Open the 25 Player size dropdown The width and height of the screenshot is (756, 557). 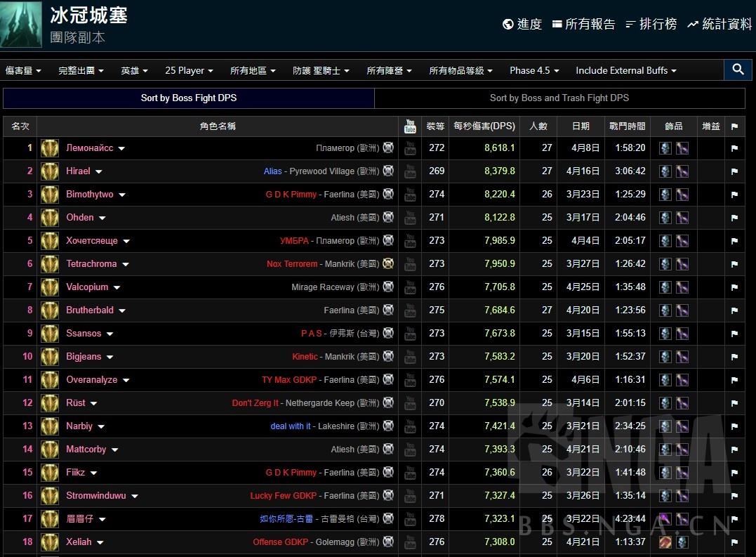(189, 70)
